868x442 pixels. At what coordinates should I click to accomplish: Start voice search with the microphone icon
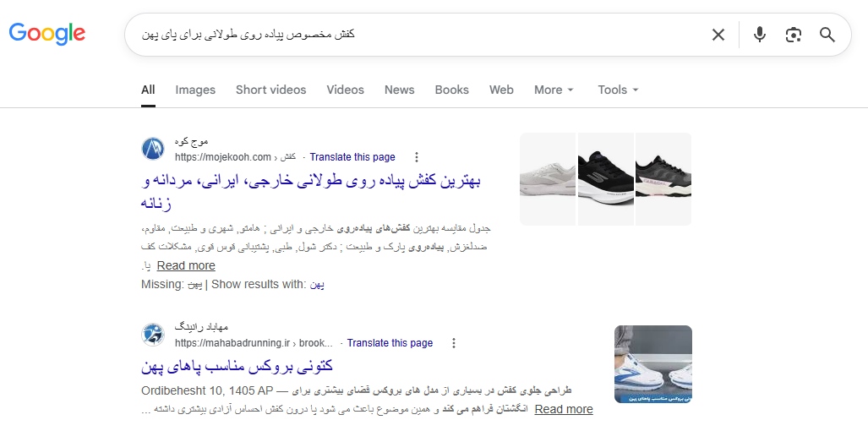click(760, 35)
